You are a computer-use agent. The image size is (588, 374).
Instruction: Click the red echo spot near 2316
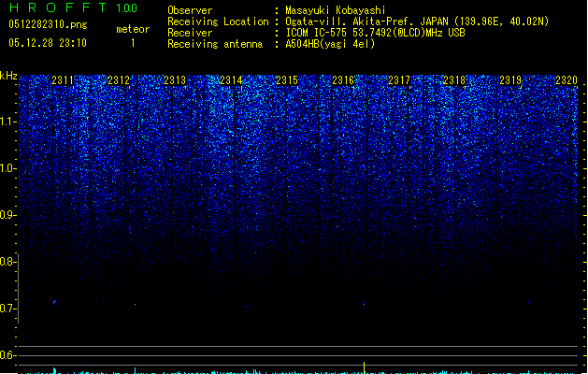click(x=364, y=304)
